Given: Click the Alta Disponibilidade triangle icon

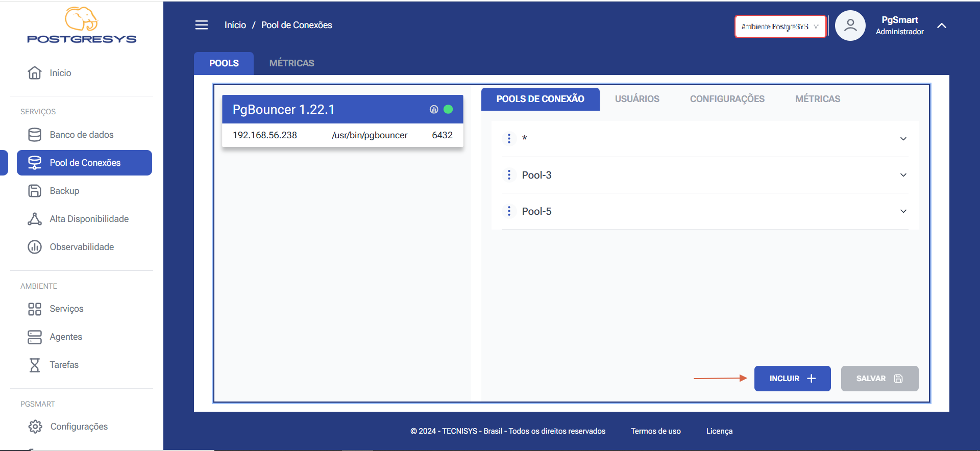Looking at the screenshot, I should tap(35, 219).
